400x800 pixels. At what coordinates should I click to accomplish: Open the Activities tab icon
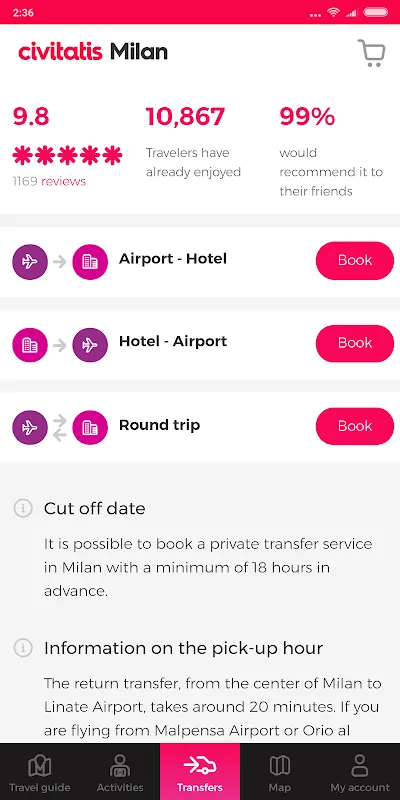click(120, 766)
